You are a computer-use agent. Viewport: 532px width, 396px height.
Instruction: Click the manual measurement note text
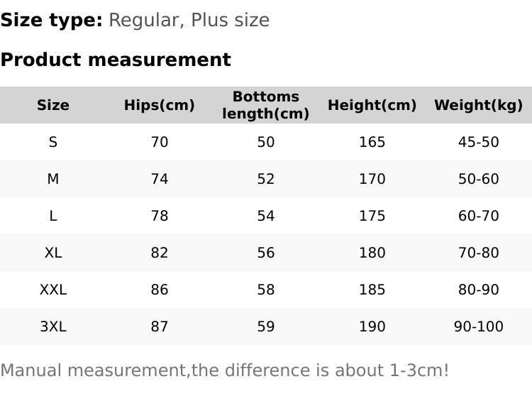click(224, 370)
